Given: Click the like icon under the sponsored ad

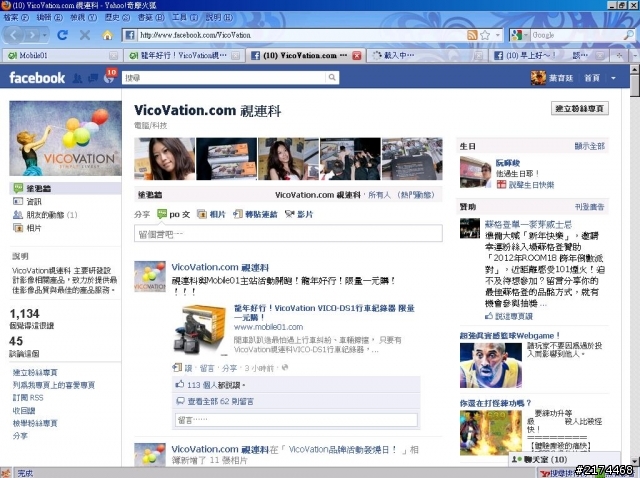Looking at the screenshot, I should click(x=489, y=316).
